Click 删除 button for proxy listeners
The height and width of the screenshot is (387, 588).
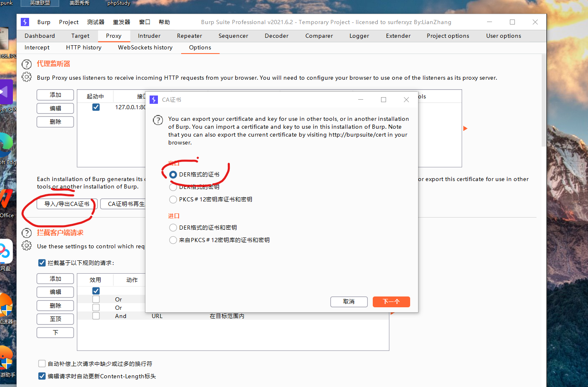(x=55, y=122)
